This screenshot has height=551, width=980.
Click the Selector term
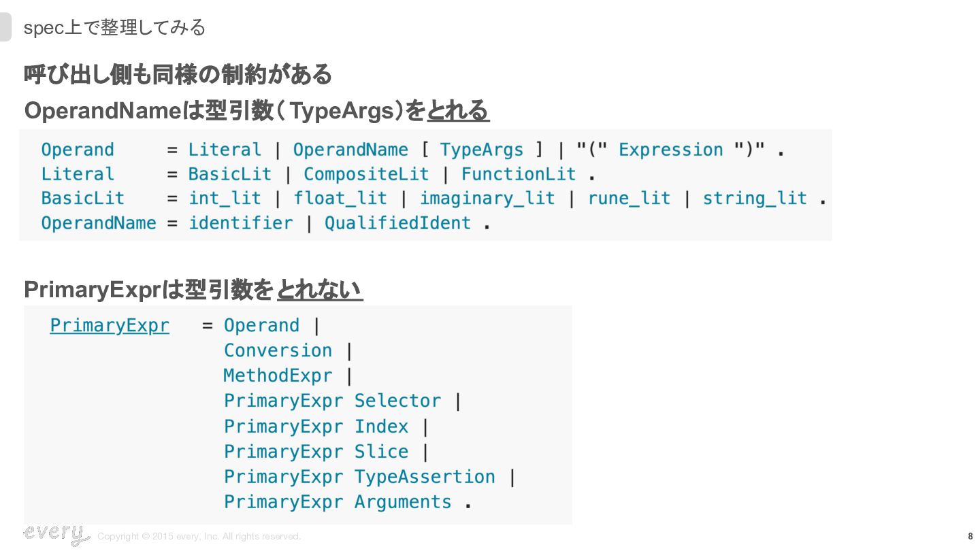[x=397, y=401]
